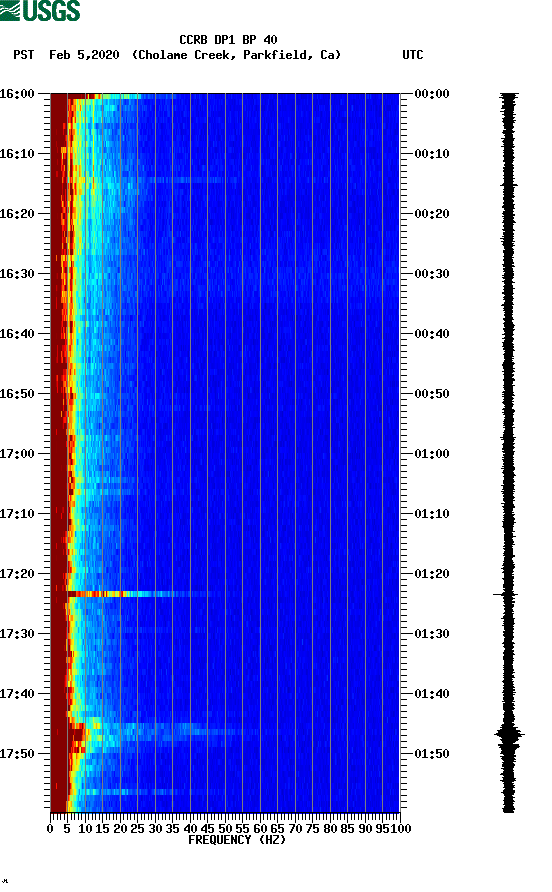Click the 16:30 PST time label

click(x=17, y=274)
